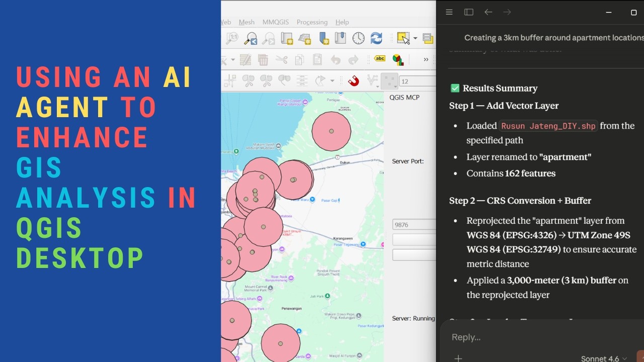644x362 pixels.
Task: Click the Cut Features scissors icon
Action: click(281, 60)
